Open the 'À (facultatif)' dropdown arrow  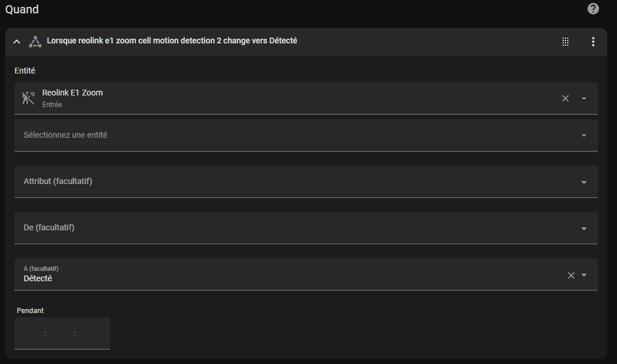coord(583,275)
